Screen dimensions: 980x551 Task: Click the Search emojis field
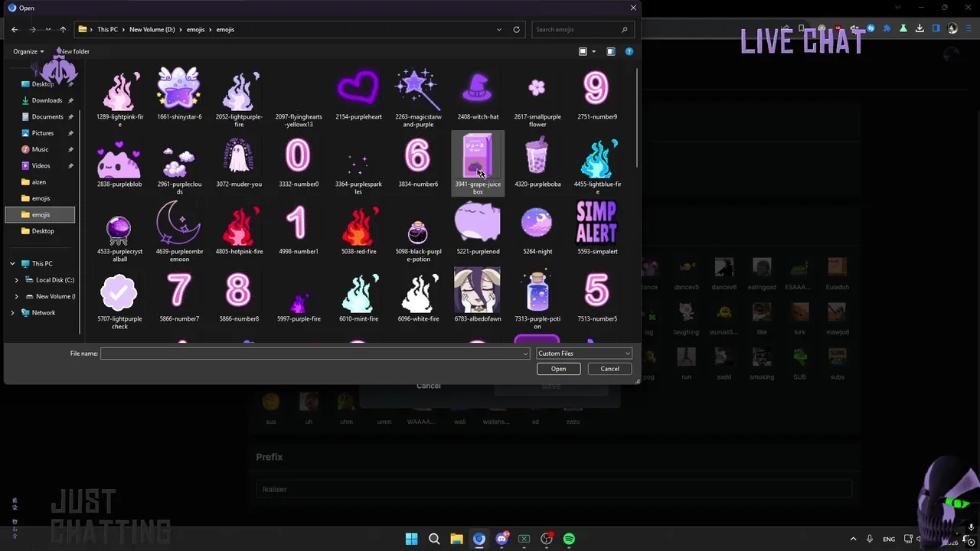[x=582, y=29]
